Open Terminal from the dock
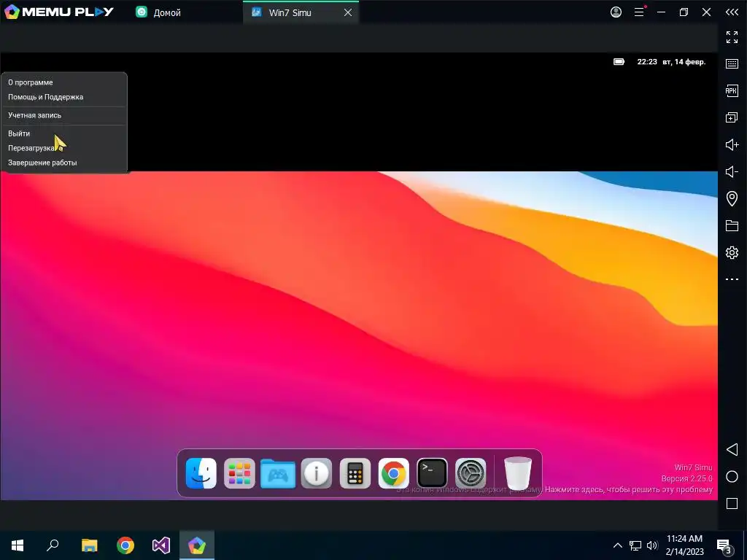 click(x=432, y=473)
